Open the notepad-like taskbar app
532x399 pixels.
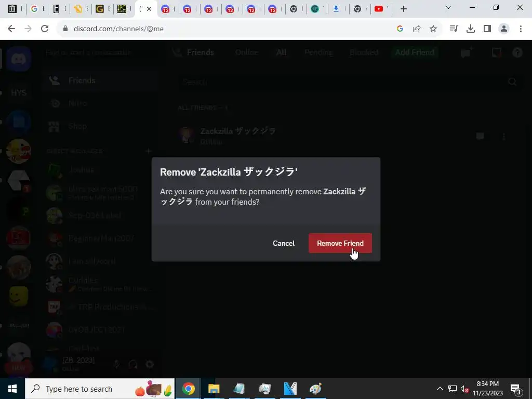tap(239, 389)
